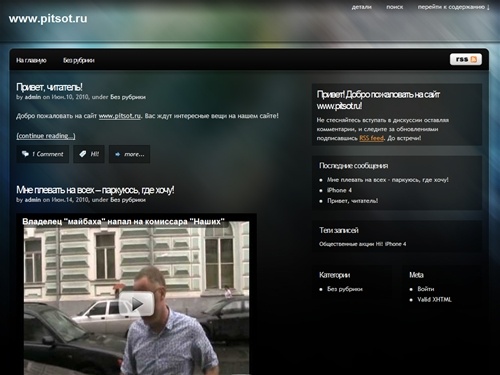
Task: Open recent post Привет, читатель! in sidebar
Action: point(352,201)
